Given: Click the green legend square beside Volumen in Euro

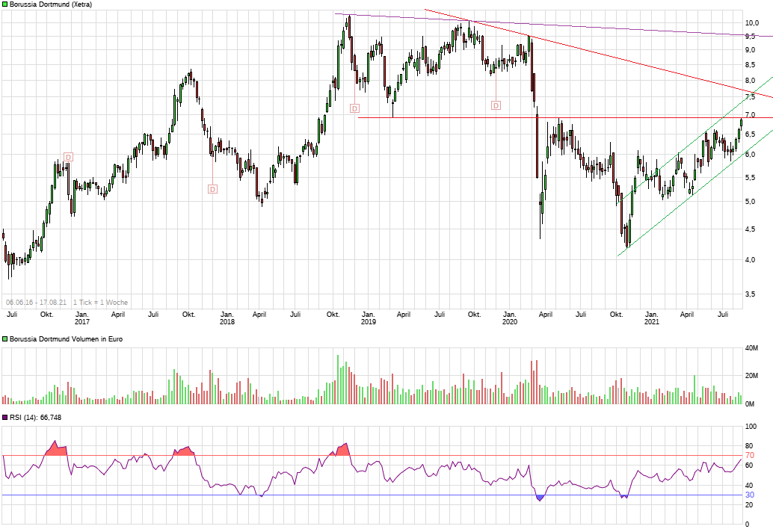Looking at the screenshot, I should click(x=5, y=339).
